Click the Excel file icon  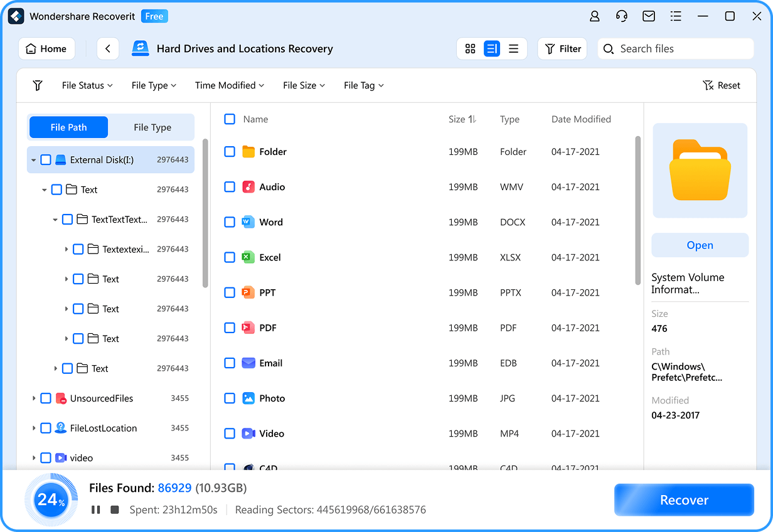(x=248, y=257)
